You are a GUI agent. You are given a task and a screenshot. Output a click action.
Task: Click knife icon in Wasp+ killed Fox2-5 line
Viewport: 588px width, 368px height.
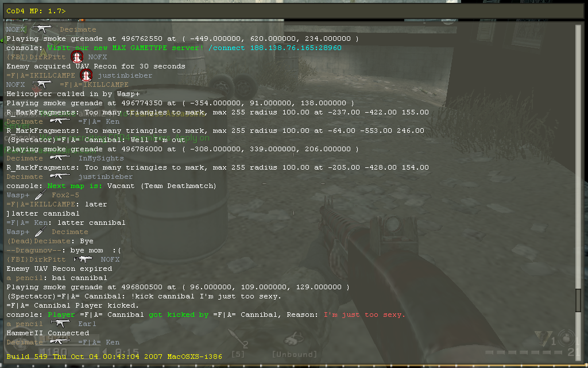pos(40,195)
